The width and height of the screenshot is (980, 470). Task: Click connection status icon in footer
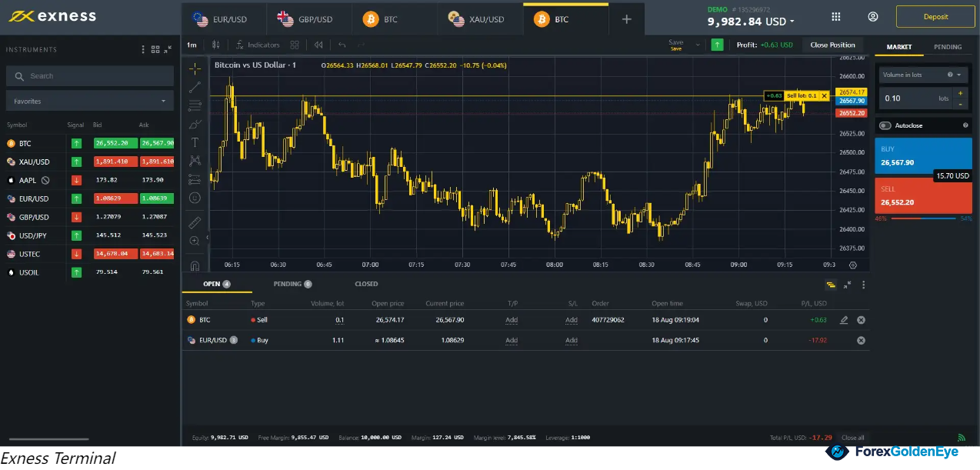(962, 438)
